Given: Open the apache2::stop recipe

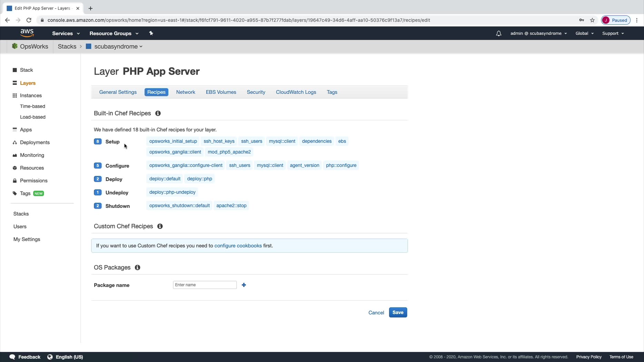Looking at the screenshot, I should (231, 205).
